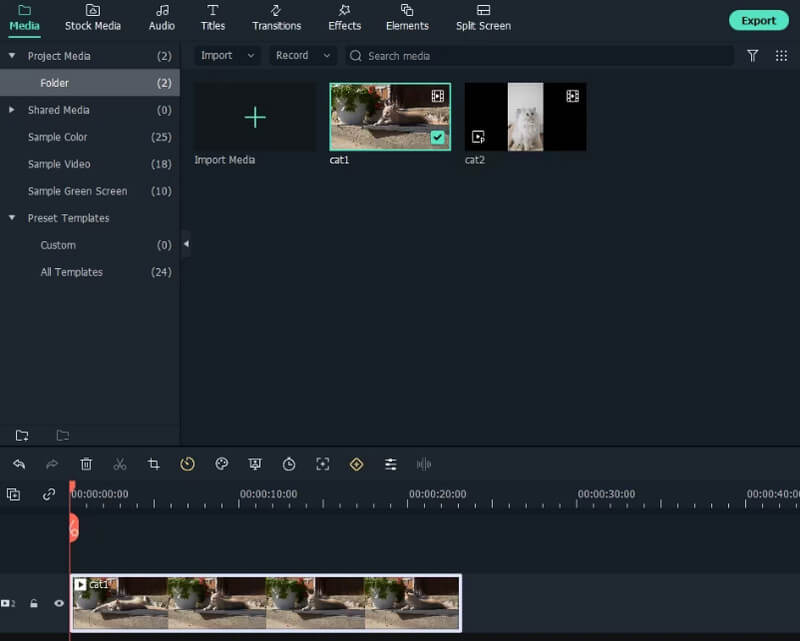The width and height of the screenshot is (800, 641).
Task: Collapse the Preset Templates tree
Action: point(12,218)
